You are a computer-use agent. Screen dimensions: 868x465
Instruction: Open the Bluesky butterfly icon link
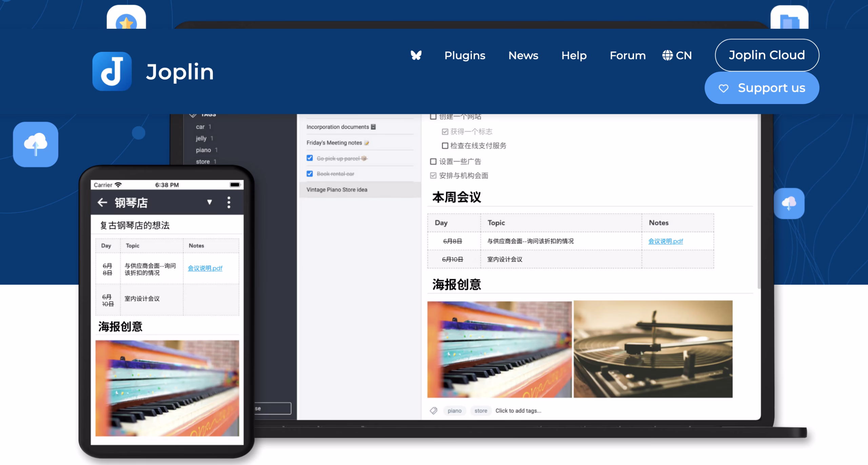[x=416, y=55]
